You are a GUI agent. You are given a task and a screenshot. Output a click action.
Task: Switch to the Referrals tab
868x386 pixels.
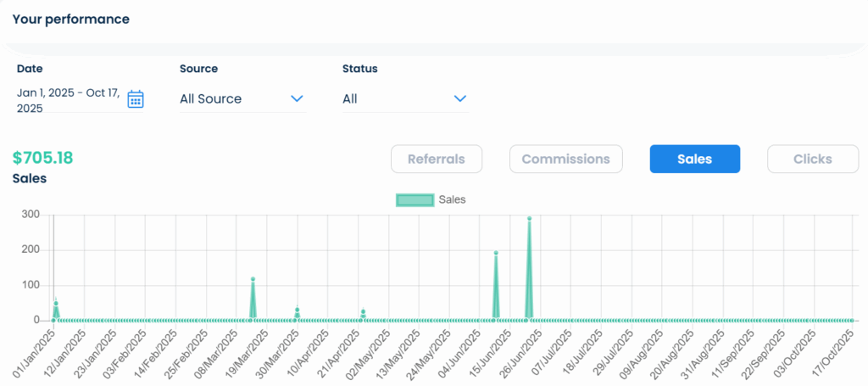click(436, 159)
